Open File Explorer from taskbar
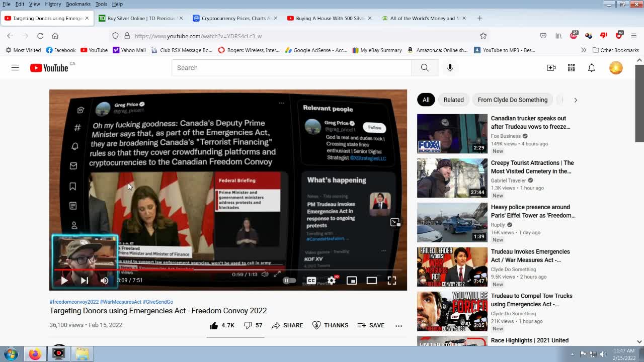The width and height of the screenshot is (644, 362). [82, 354]
